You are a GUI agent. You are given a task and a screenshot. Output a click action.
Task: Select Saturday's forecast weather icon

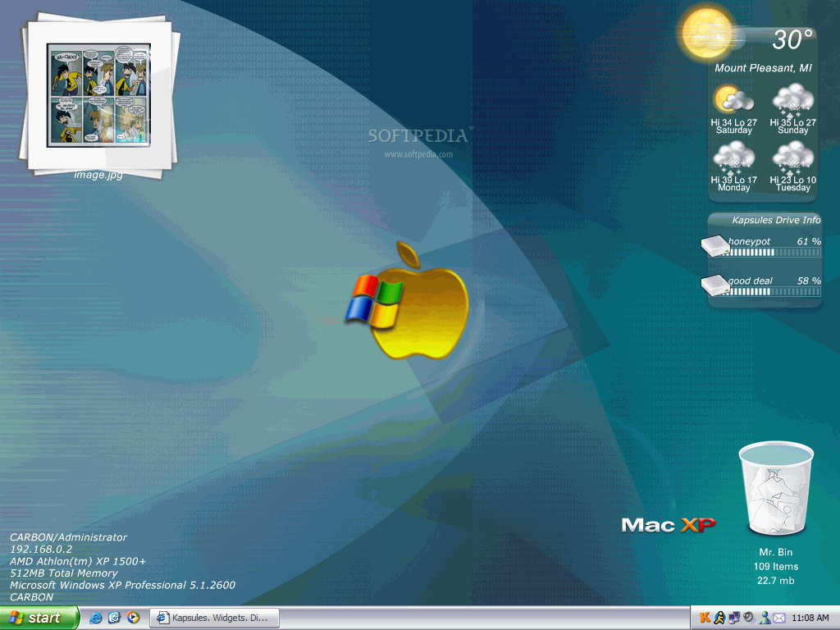click(733, 99)
